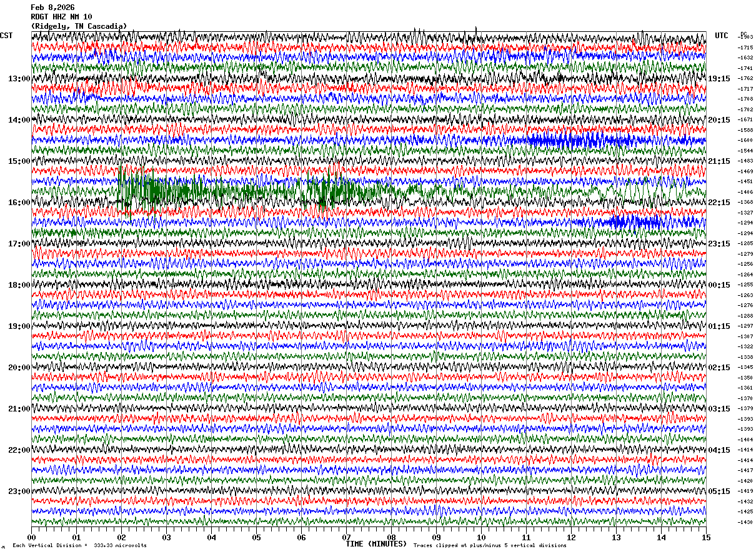Click the DC offset value -1370
The image size is (756, 554).
(x=745, y=398)
